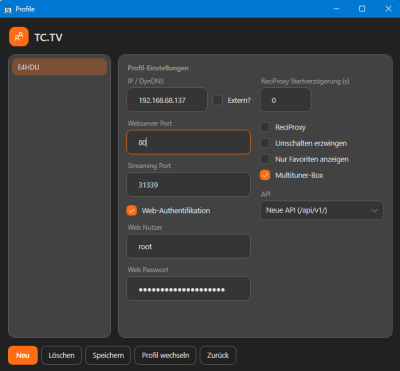
Task: Enable the Extern? checkbox
Action: coord(217,100)
